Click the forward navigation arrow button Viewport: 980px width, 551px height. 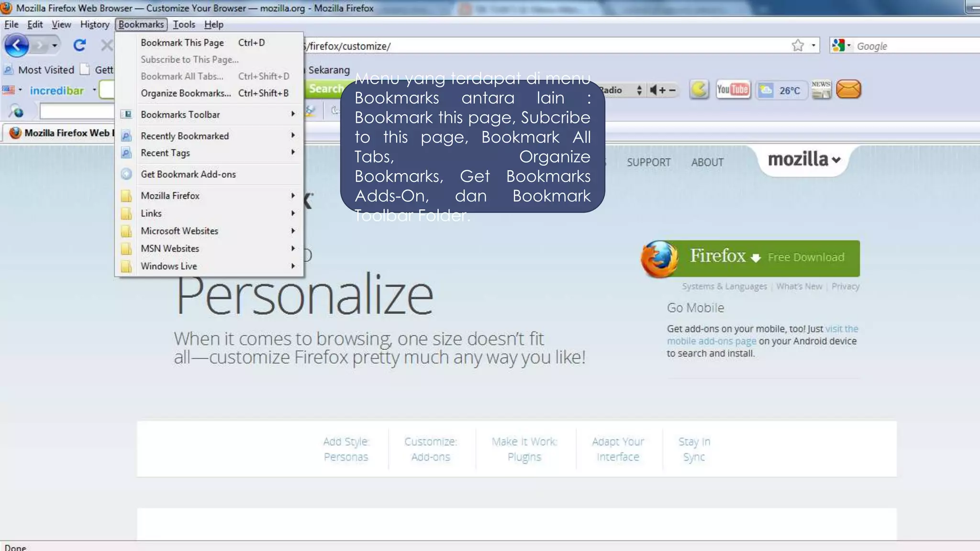pos(40,46)
